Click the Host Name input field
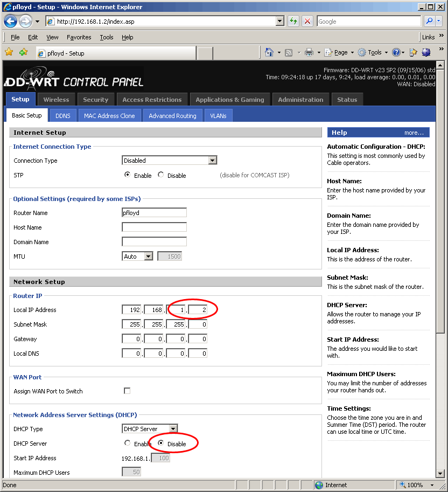 154,227
